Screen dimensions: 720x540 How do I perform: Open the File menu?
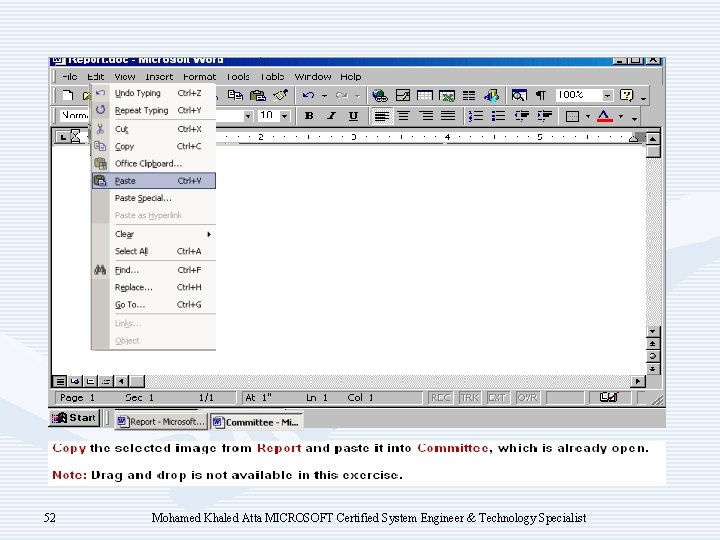click(70, 77)
